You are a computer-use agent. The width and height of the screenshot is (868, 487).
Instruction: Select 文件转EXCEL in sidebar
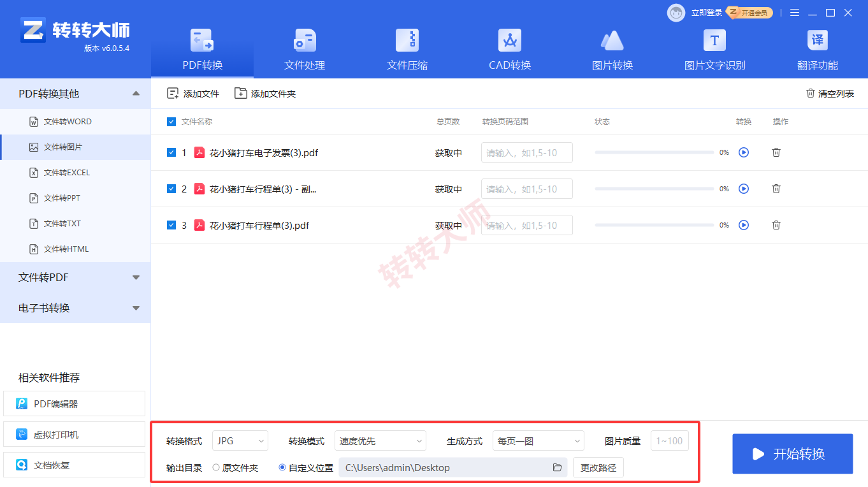coord(75,173)
